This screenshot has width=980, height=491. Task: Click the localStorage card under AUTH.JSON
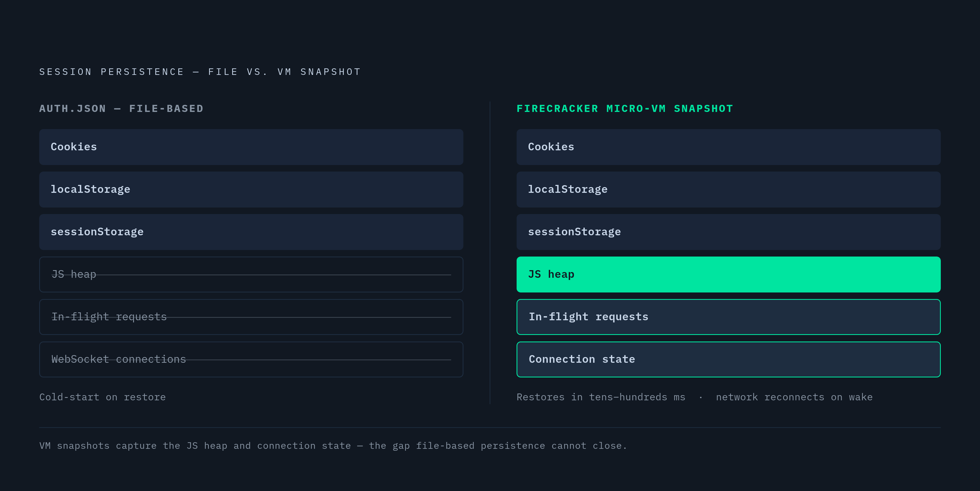pyautogui.click(x=251, y=190)
